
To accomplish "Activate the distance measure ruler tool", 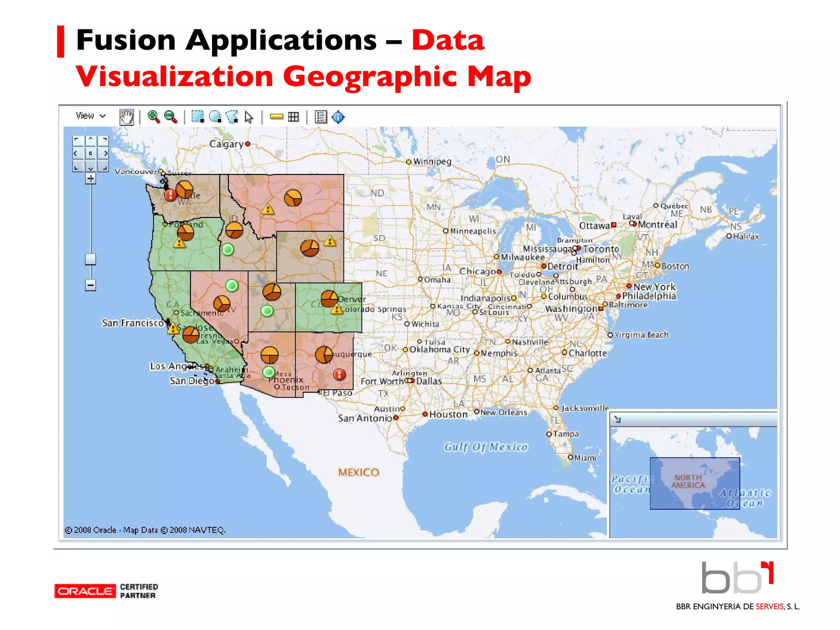I will coord(277,117).
